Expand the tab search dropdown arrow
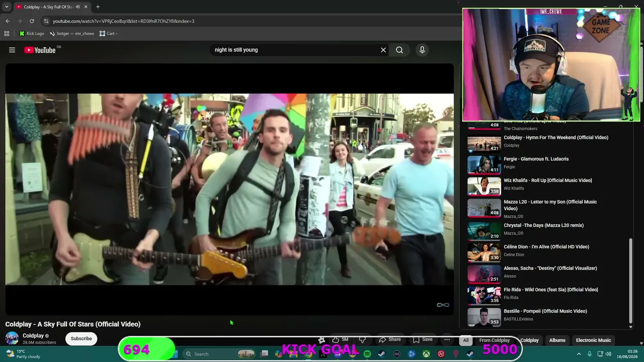The height and width of the screenshot is (362, 644). coord(7,7)
